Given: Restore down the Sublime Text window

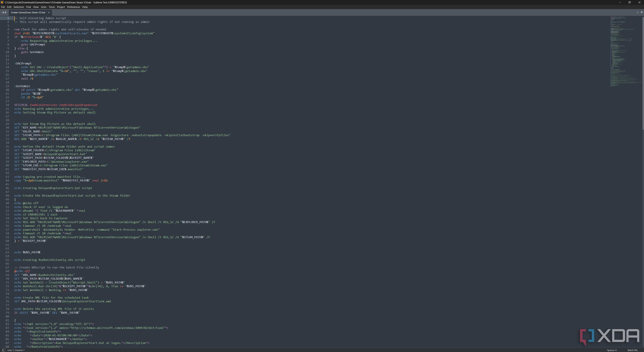Looking at the screenshot, I should tap(630, 2).
